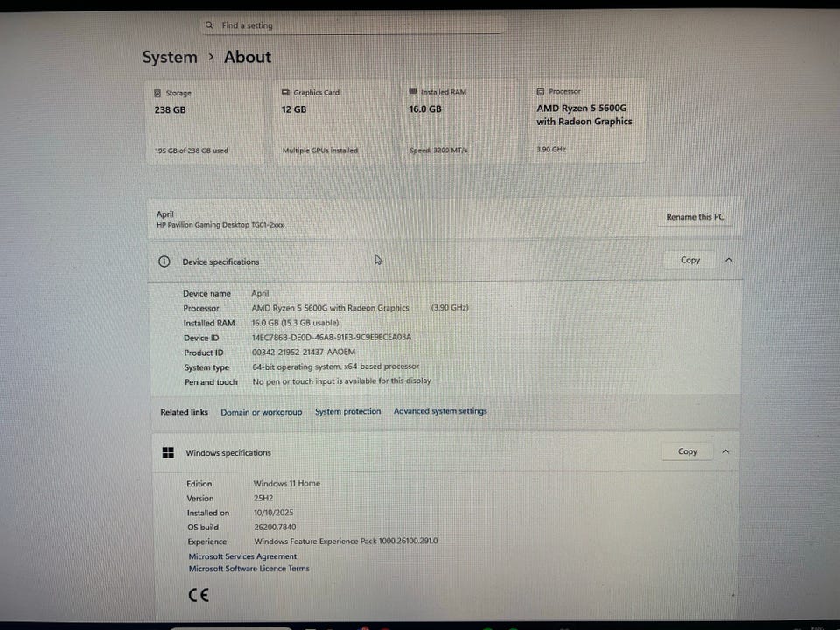The image size is (840, 630).
Task: Select the 16.0 GB (15.3 GB usable) value
Action: [295, 323]
